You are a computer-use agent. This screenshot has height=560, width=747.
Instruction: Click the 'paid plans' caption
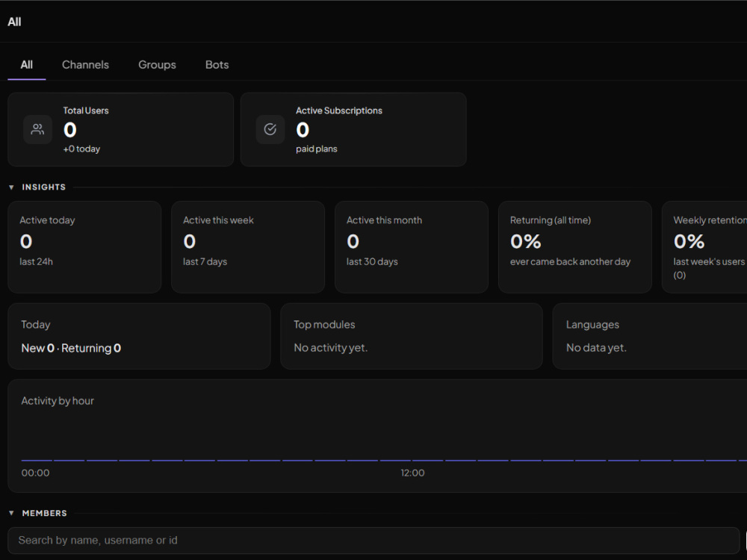point(316,149)
